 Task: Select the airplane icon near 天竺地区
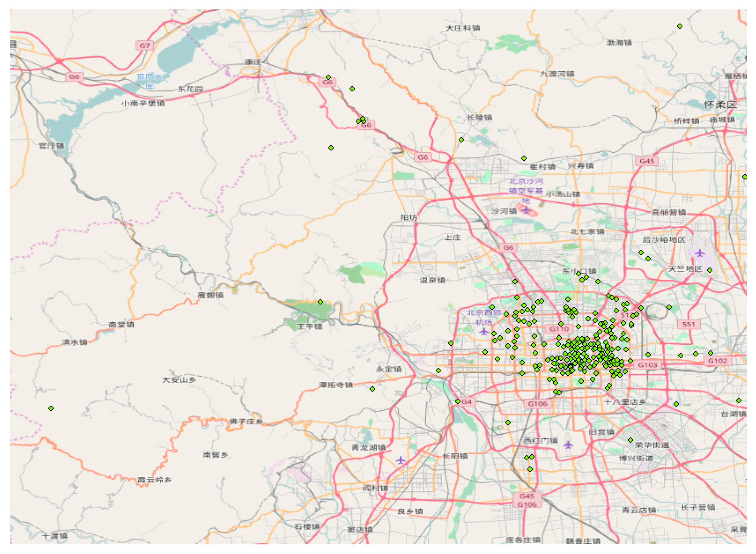pyautogui.click(x=699, y=253)
